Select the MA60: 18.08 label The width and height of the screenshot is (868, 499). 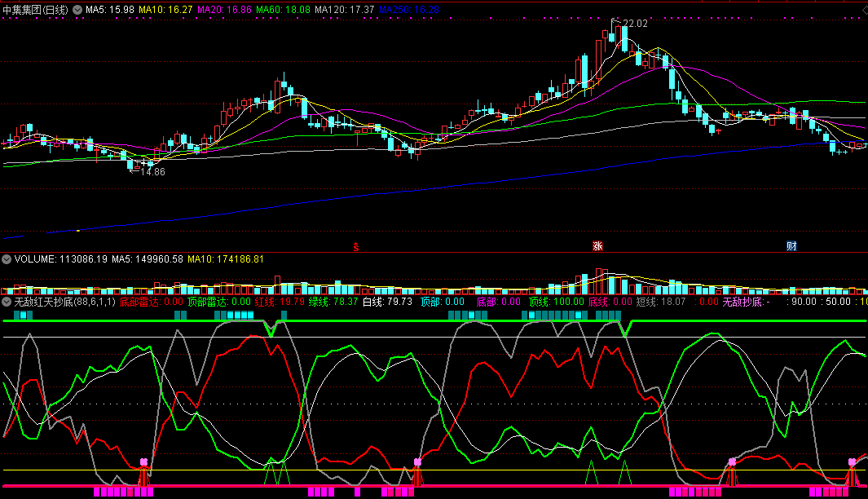click(x=283, y=10)
